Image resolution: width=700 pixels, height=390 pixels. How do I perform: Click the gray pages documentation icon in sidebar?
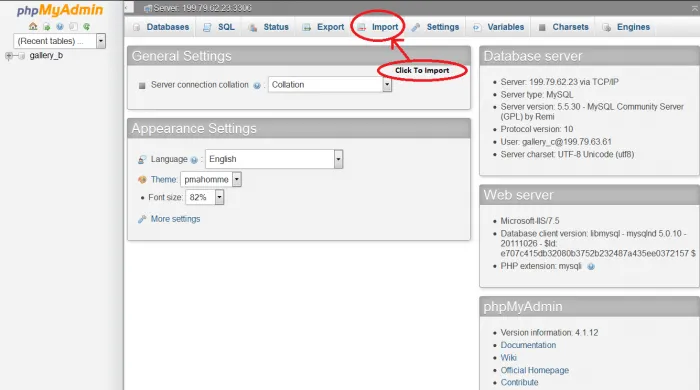coord(73,27)
